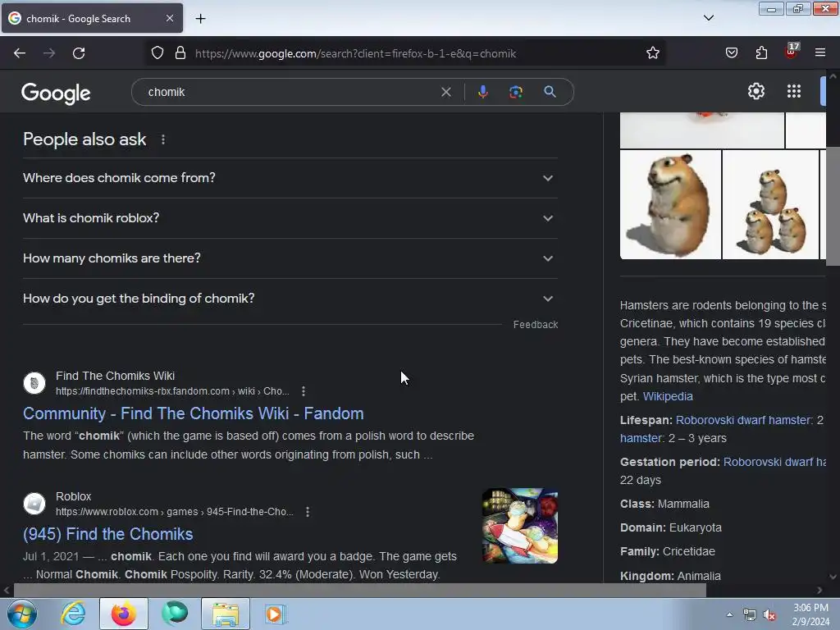Screen dimensions: 840x630
Task: Click the Find The Chomiks Wiki favicon
Action: click(x=34, y=383)
